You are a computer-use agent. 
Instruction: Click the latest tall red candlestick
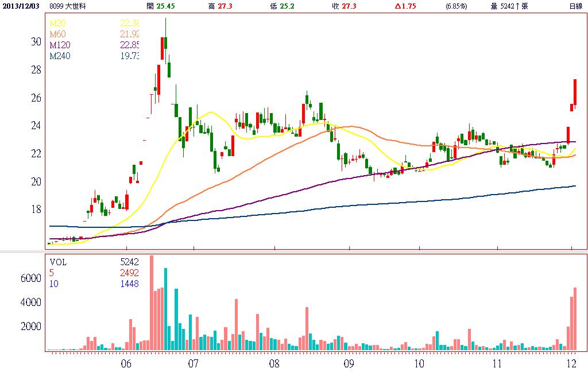[x=575, y=92]
